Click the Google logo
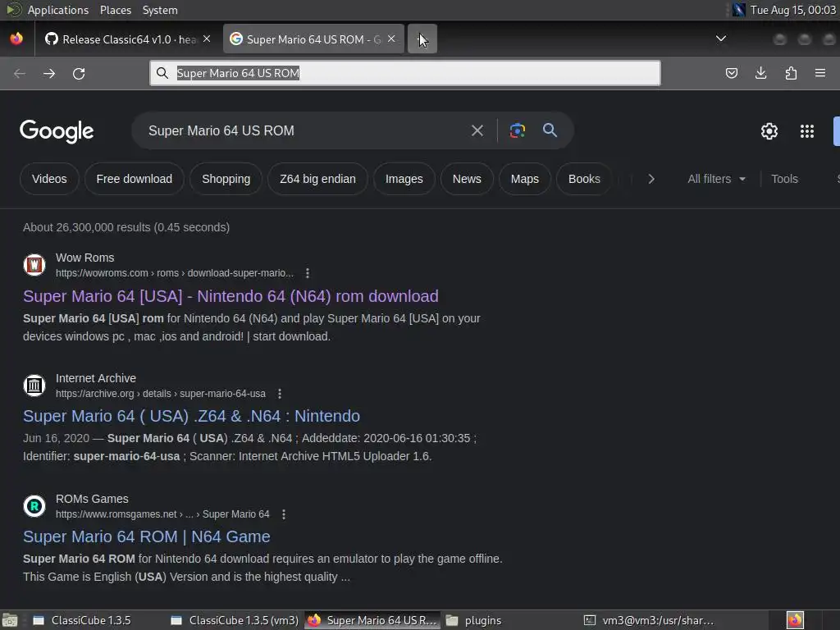840x630 pixels. point(57,131)
